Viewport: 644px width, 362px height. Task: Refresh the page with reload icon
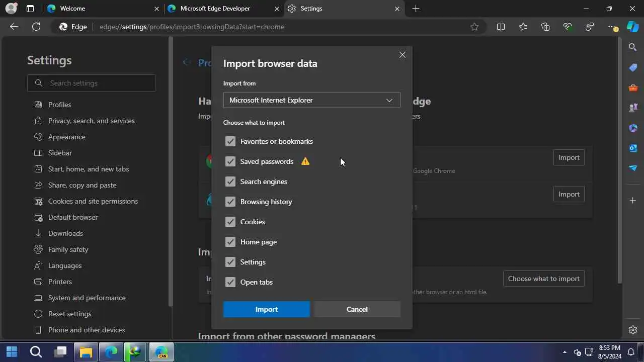click(x=36, y=27)
